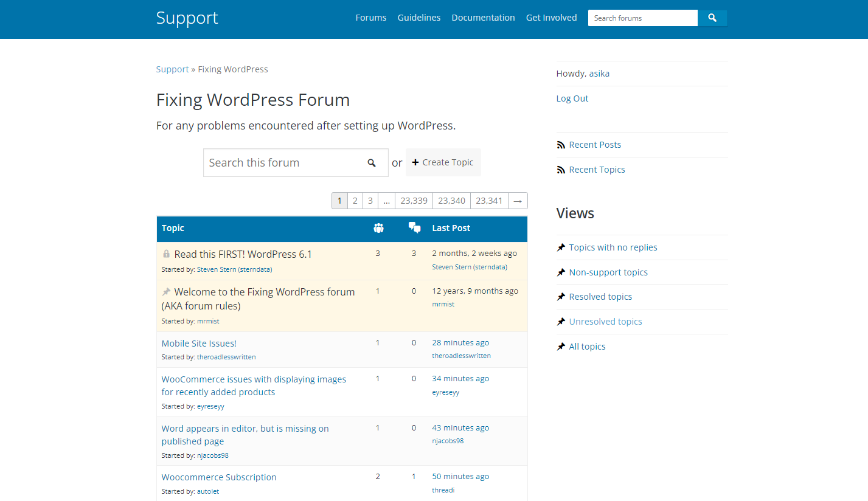Click the lock icon on Read this FIRST topic
Viewport: 868px width, 501px height.
pos(166,254)
